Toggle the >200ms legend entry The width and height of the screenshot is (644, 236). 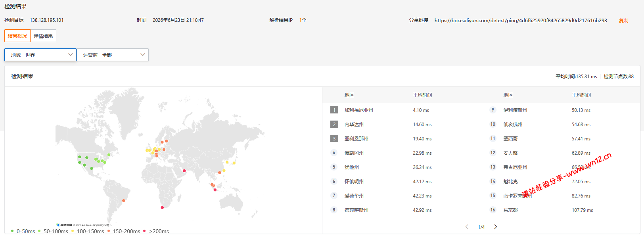point(156,231)
